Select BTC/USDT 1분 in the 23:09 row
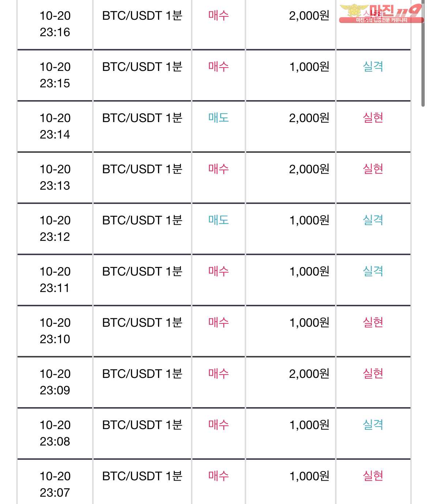The width and height of the screenshot is (428, 504). [142, 374]
